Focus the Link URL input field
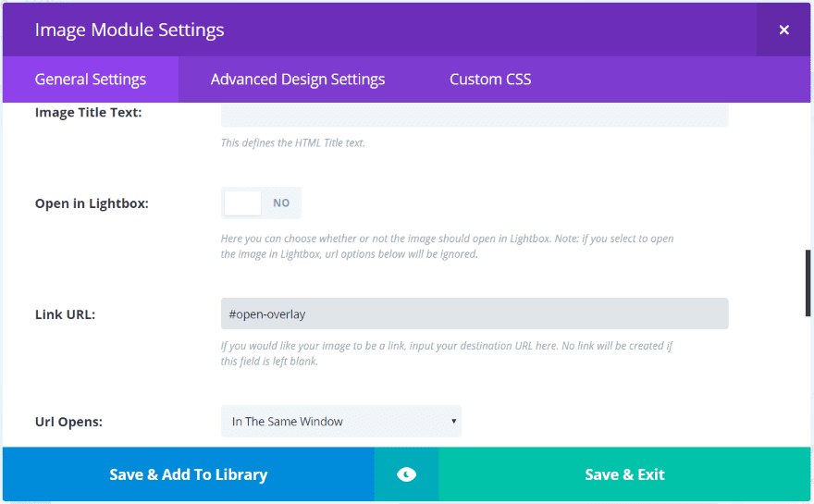This screenshot has width=814, height=504. click(475, 313)
